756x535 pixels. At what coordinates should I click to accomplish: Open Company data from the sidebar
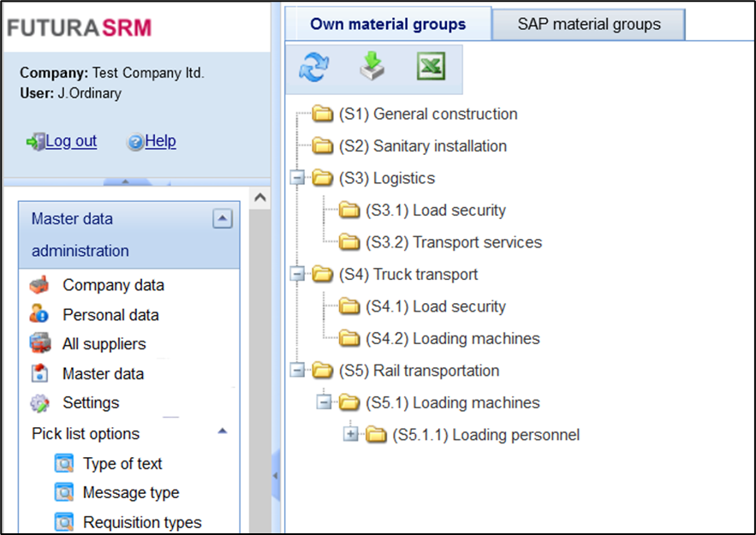pos(113,285)
